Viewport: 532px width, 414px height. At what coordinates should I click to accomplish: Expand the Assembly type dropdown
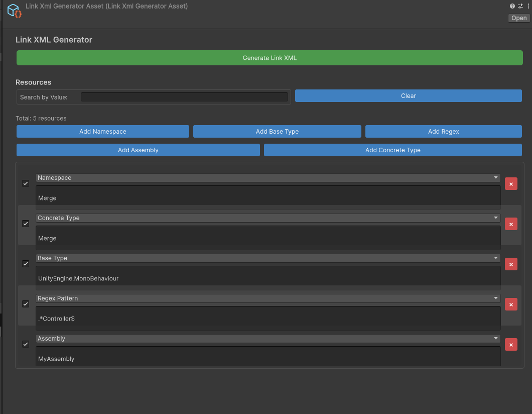[x=268, y=338]
